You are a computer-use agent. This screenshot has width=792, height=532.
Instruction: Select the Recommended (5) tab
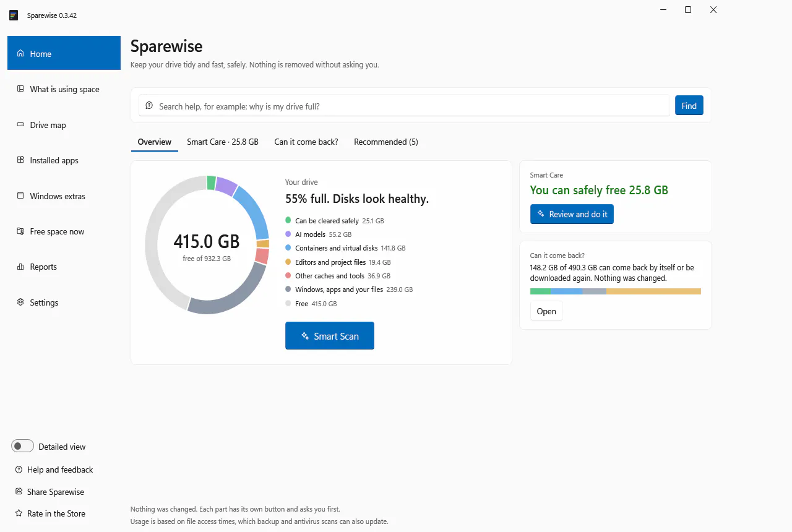click(x=386, y=142)
